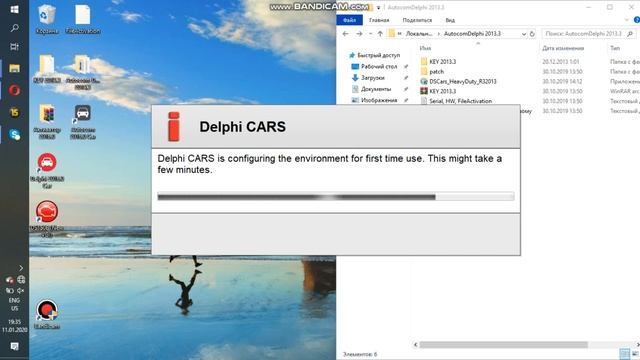This screenshot has width=640, height=360.
Task: Expand the Explorer ribbon with the chevron
Action: (x=627, y=20)
